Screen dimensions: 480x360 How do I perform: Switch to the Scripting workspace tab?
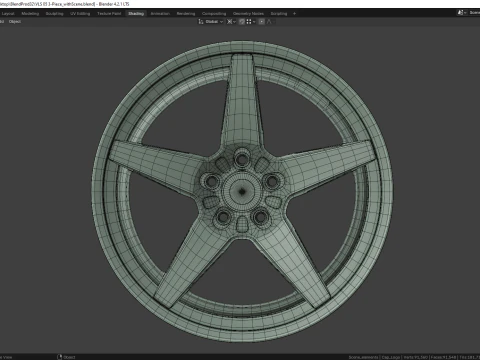[x=279, y=14]
